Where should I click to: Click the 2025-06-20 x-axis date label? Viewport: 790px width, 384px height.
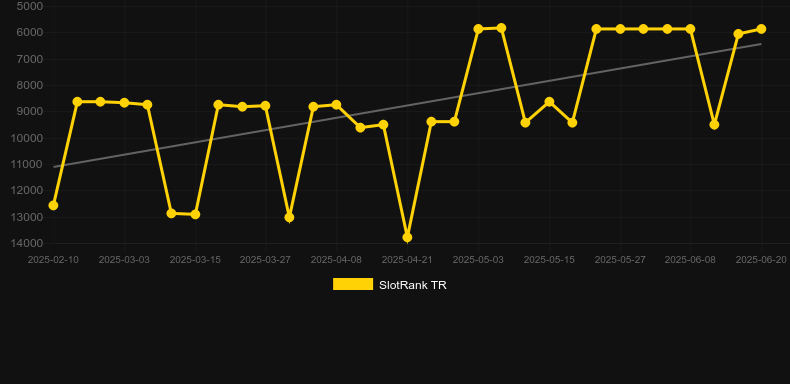(761, 260)
